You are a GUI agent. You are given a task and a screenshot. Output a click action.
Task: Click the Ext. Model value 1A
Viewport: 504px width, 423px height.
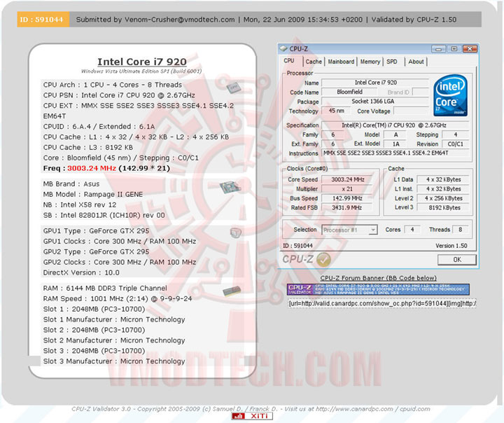[396, 144]
